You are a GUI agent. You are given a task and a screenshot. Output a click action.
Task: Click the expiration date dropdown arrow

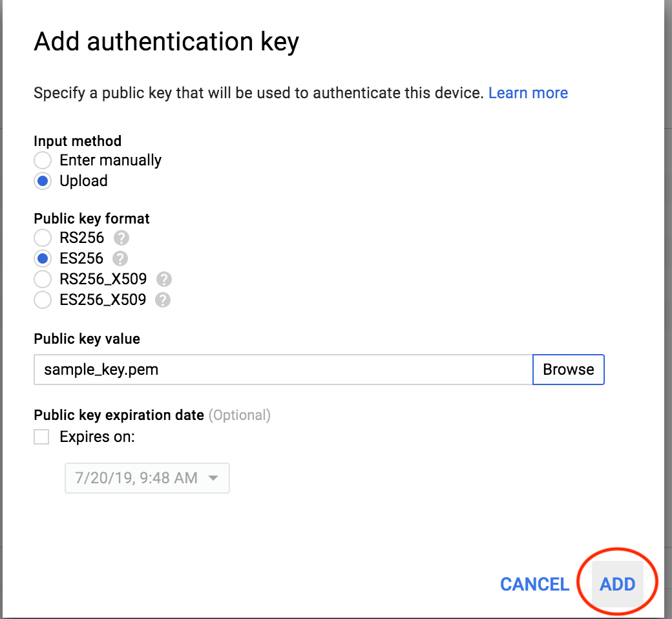[x=213, y=478]
